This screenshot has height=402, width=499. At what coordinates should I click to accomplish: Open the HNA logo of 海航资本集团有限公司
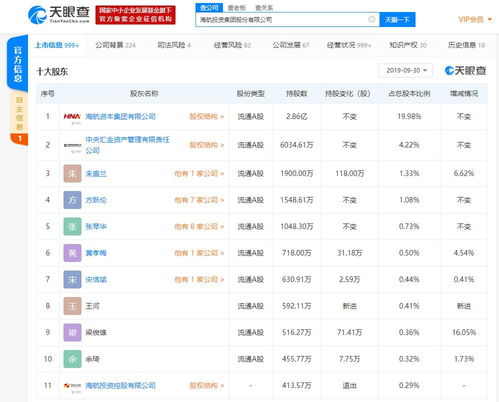click(x=72, y=117)
